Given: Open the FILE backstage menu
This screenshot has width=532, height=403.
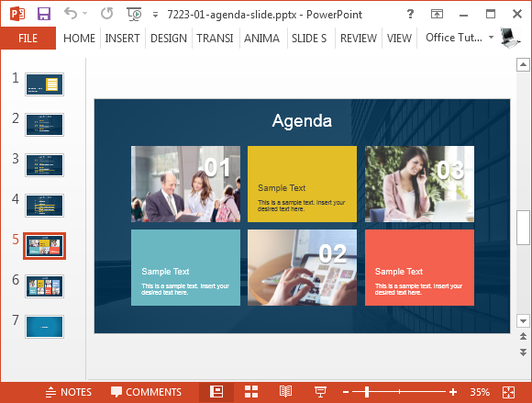Looking at the screenshot, I should 28,38.
